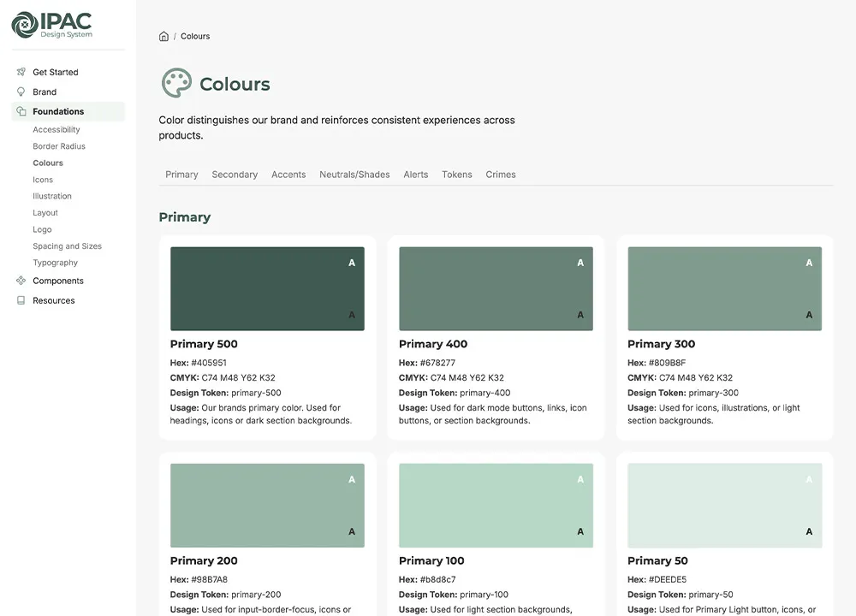Click the Primary 400 colour swatch
Screen dimensions: 856x616
pos(496,288)
